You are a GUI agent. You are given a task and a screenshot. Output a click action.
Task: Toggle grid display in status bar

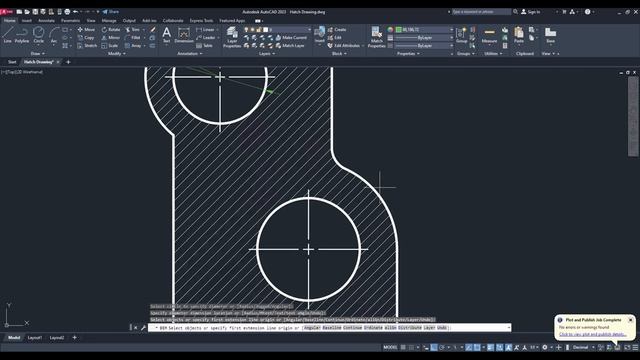click(403, 347)
